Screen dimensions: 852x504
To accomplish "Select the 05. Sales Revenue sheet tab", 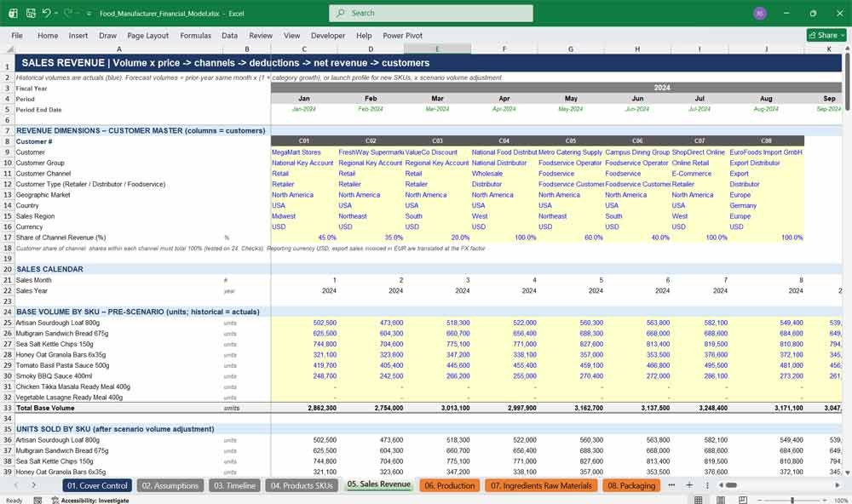I will tap(379, 484).
